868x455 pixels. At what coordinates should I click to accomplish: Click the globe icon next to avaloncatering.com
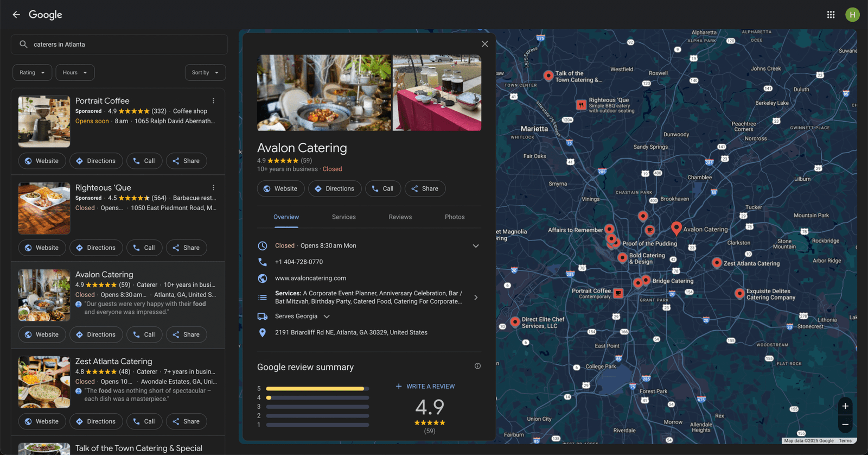[x=263, y=278]
